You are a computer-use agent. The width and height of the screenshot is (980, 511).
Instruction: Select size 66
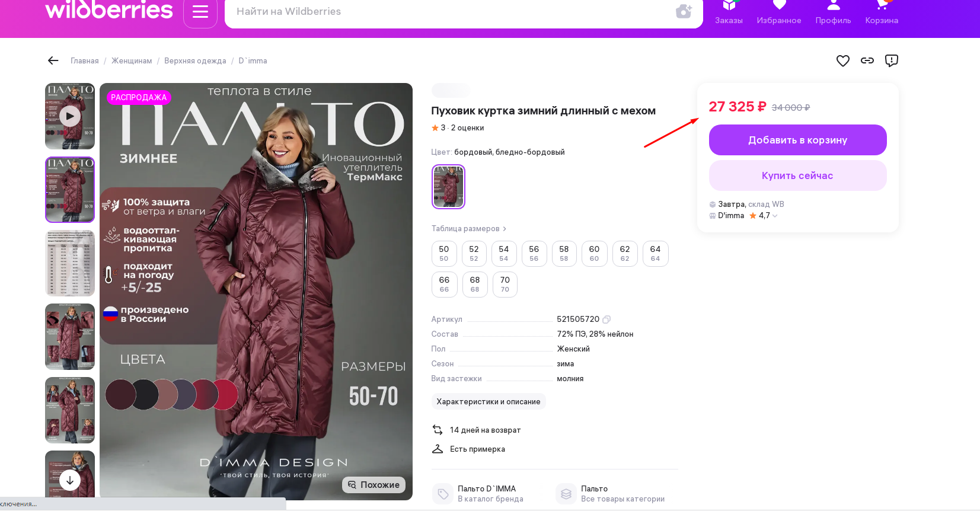[x=444, y=285]
